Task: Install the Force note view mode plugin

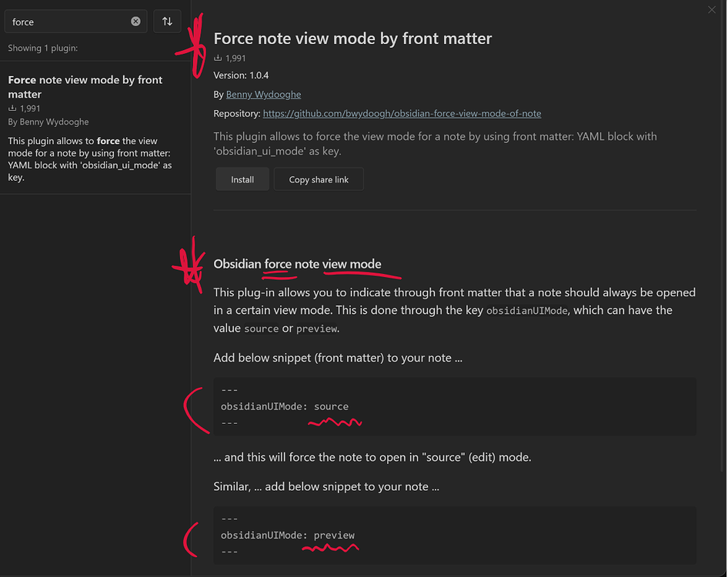Action: point(242,178)
